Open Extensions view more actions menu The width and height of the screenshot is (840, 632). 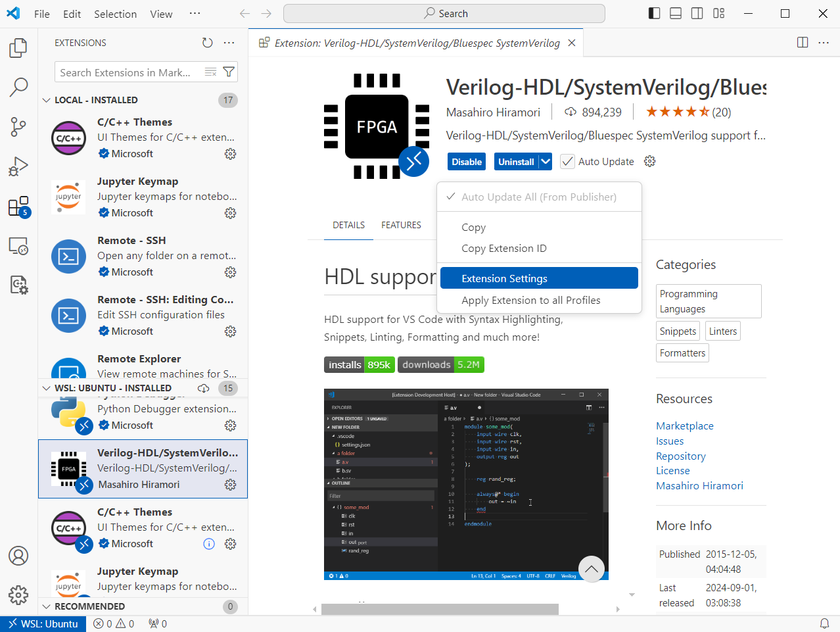click(229, 43)
